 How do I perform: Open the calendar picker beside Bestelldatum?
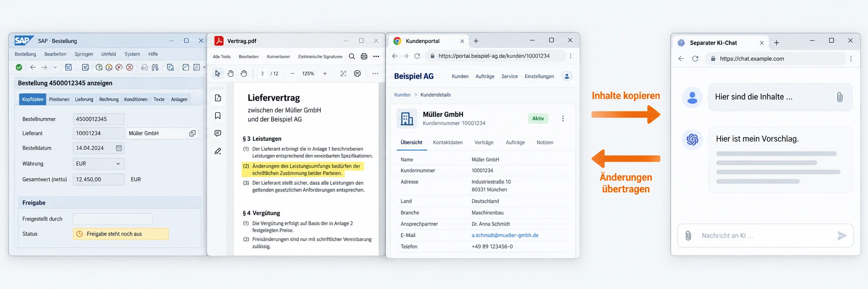click(x=119, y=148)
